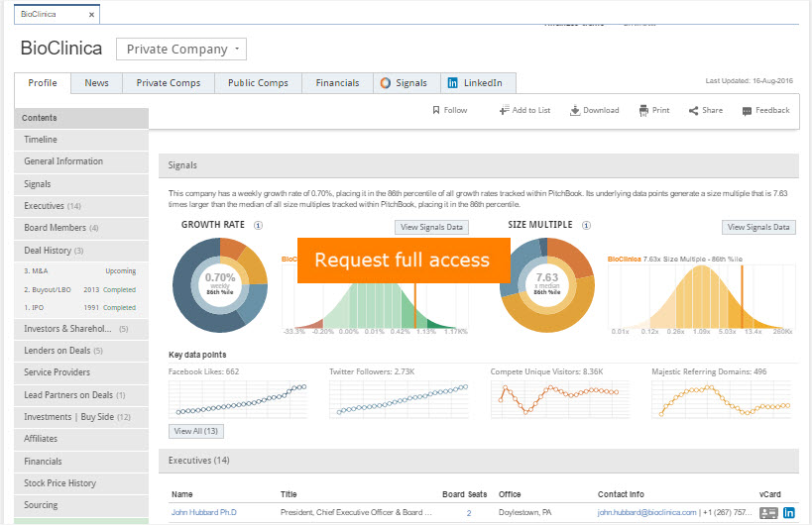Click the View All (13) button

(x=196, y=431)
